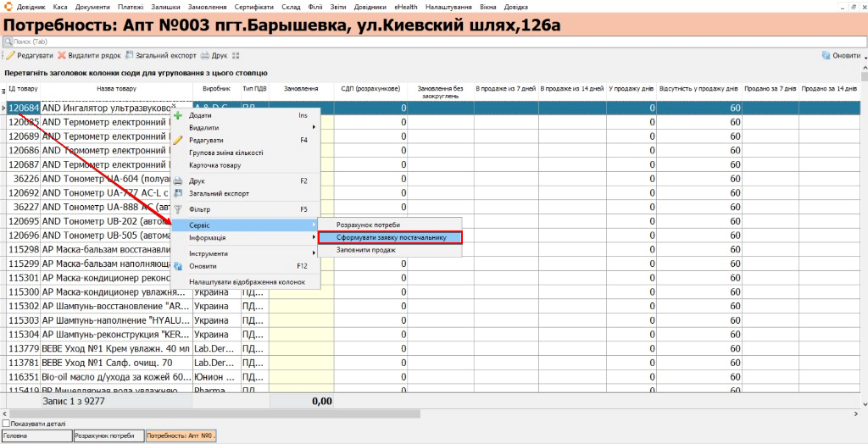
Task: Expand the Інструменти submenu
Action: tap(245, 253)
